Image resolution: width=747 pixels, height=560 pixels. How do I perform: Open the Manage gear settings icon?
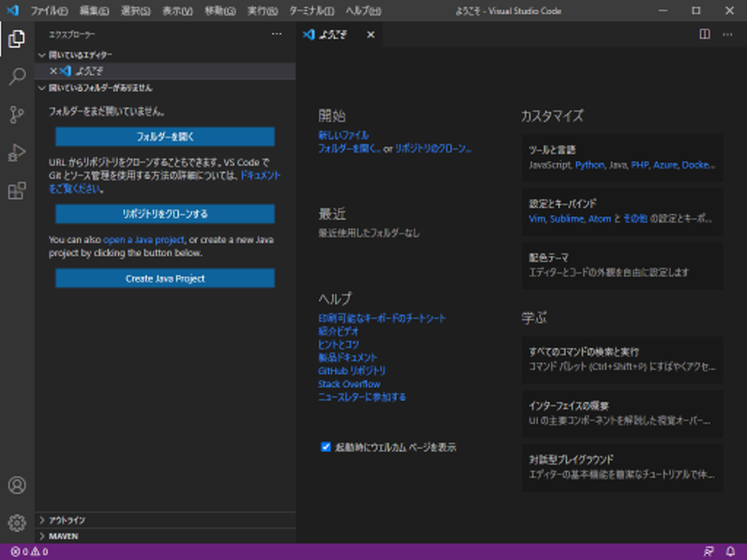pos(17,523)
